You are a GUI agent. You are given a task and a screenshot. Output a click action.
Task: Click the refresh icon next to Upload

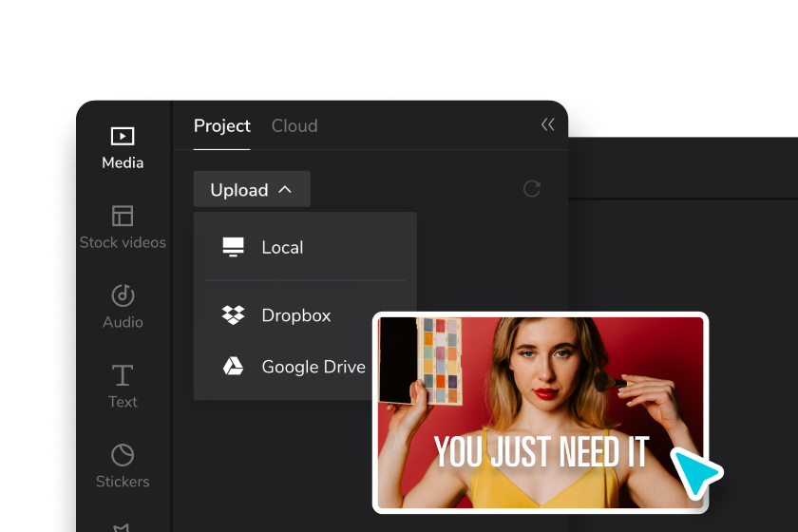[x=532, y=189]
